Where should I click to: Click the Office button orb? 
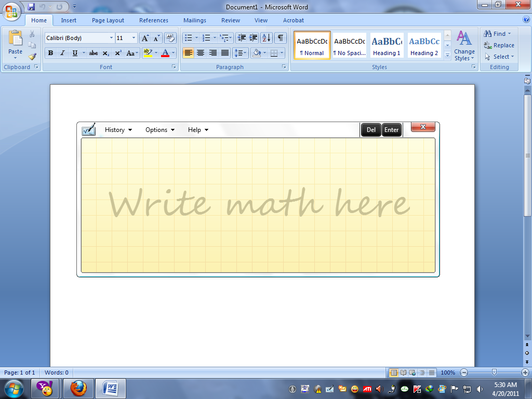[11, 11]
